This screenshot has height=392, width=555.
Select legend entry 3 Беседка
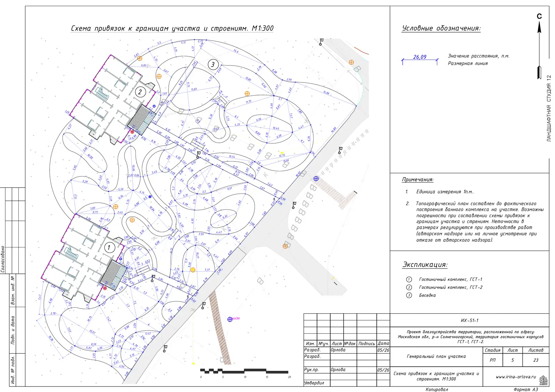click(421, 295)
